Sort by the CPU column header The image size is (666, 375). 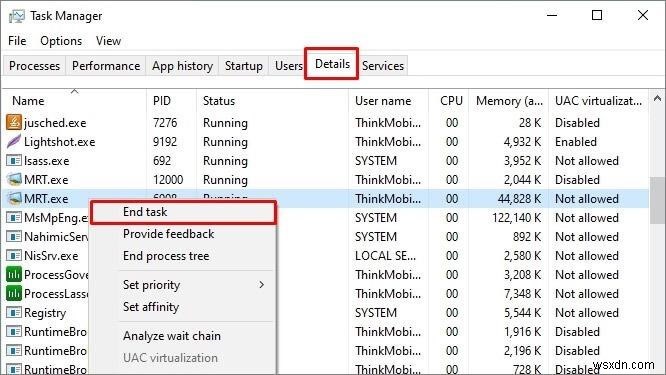(x=449, y=101)
